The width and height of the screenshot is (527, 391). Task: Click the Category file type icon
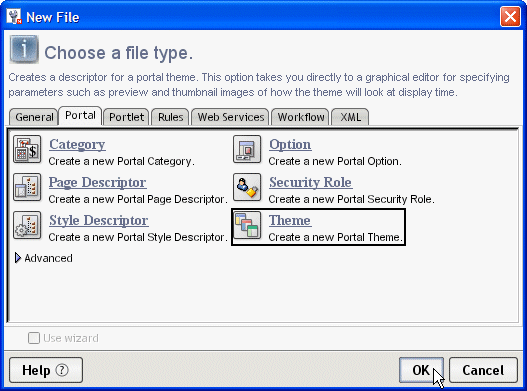(27, 149)
